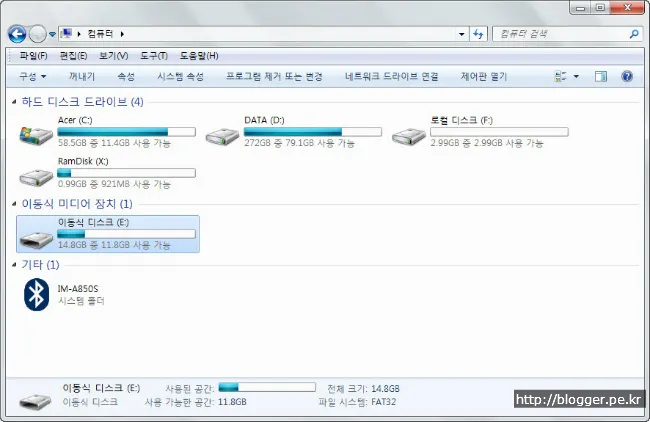Open the 도움말(H) menu

pos(199,56)
